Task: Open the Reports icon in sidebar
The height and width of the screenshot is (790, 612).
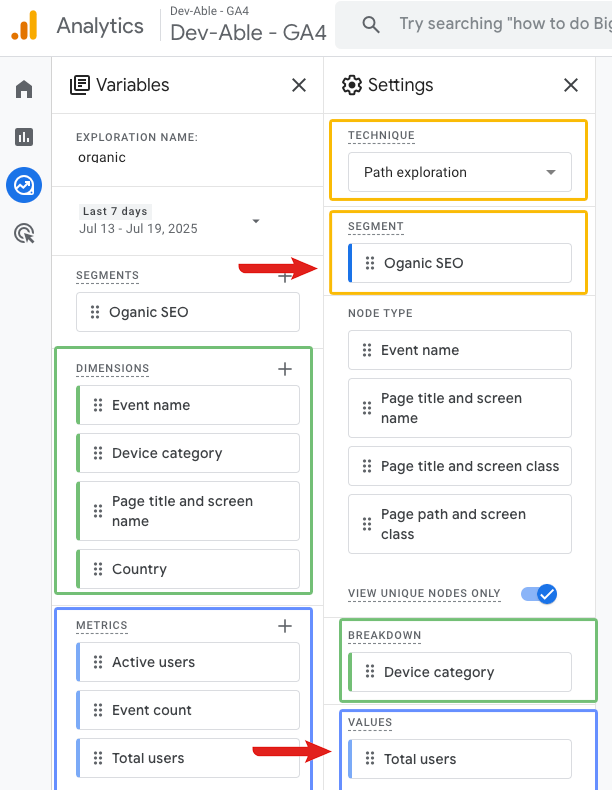Action: click(x=24, y=137)
